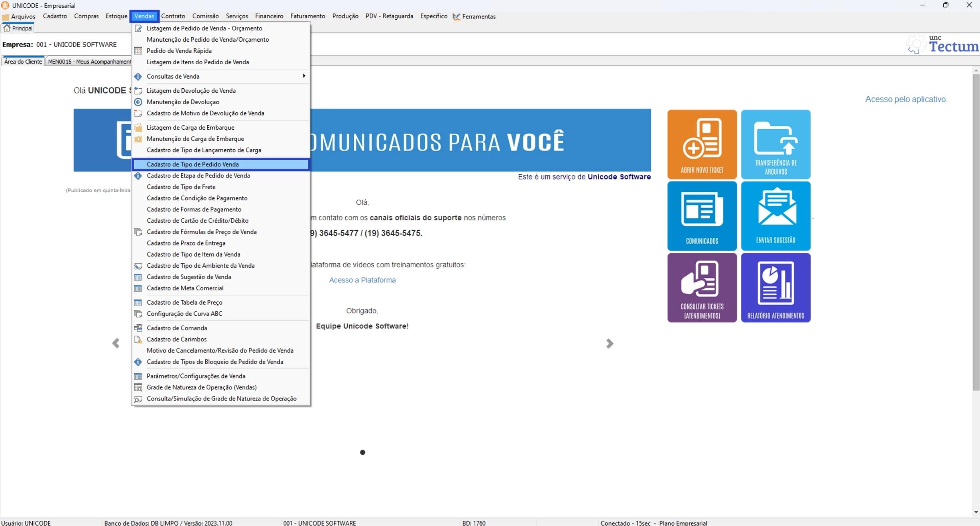Select Cadastro de Tipo de Pedido Venda
The image size is (980, 526).
(193, 164)
